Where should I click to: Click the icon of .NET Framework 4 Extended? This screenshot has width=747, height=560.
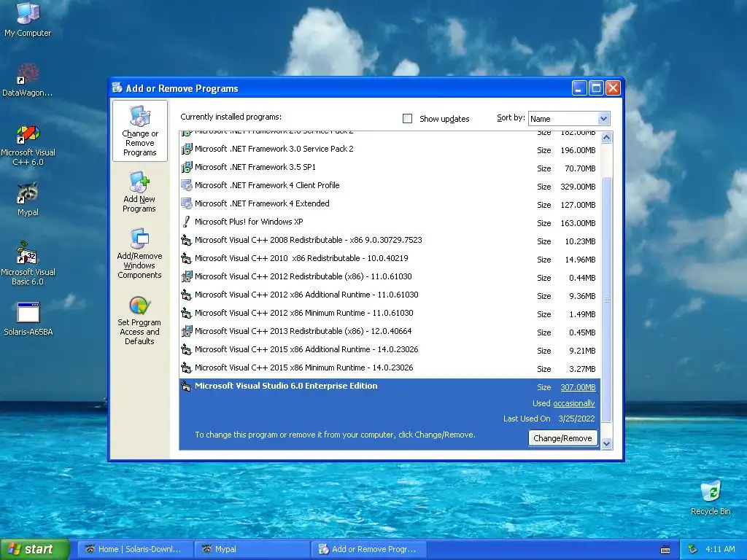186,204
